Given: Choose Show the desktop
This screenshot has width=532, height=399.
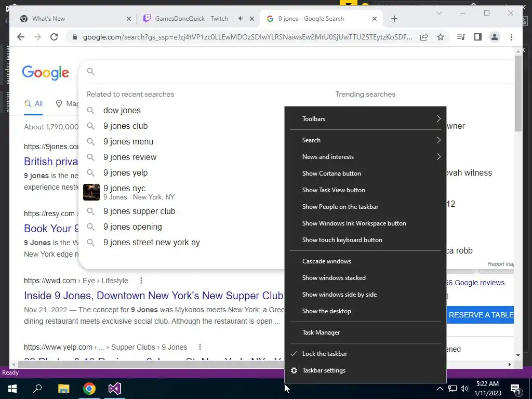Looking at the screenshot, I should click(365, 311).
